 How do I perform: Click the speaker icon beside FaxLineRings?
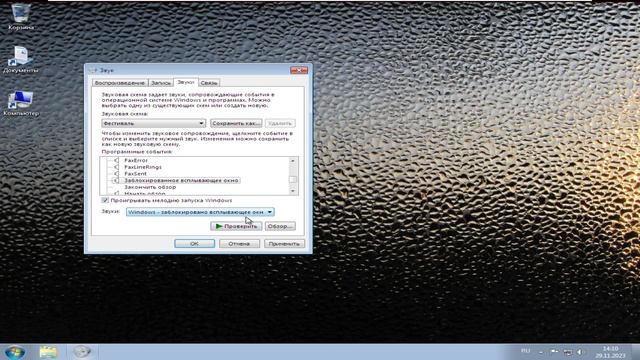[x=117, y=167]
